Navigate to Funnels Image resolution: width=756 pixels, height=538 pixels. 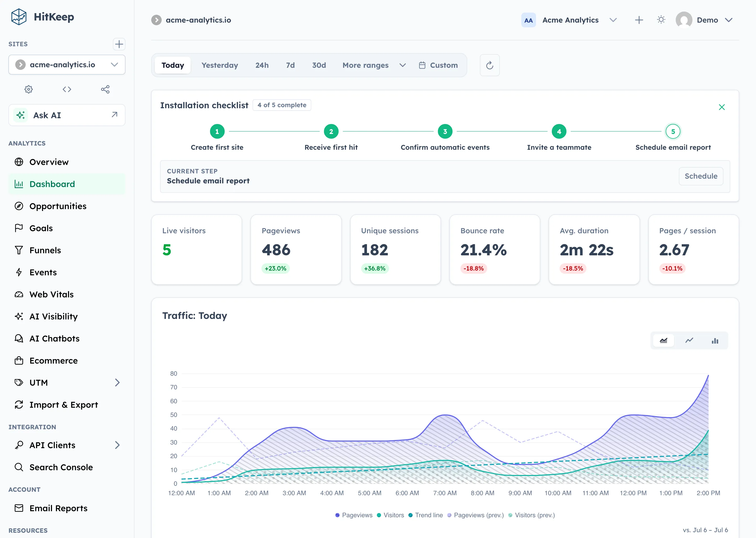point(67,250)
